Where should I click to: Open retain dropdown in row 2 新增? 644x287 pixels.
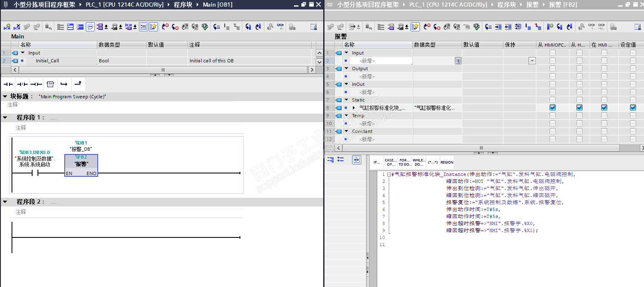pos(532,61)
